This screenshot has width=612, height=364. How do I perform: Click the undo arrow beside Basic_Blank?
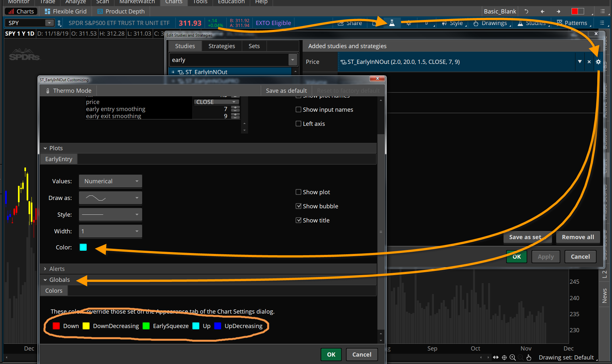tap(526, 11)
